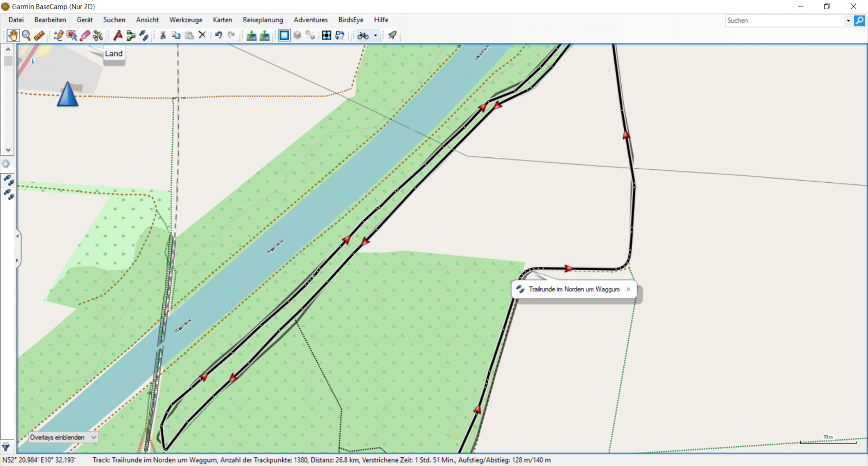Click the New Waypoint flag tool
This screenshot has height=466, width=868.
[118, 35]
